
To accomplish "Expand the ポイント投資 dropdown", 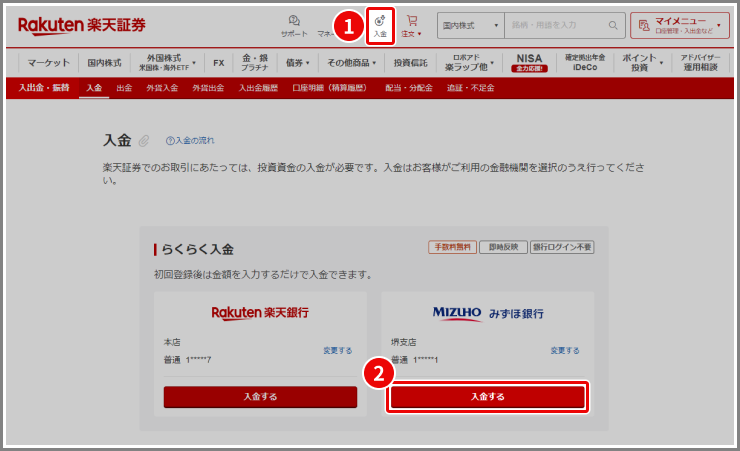I will 642,63.
